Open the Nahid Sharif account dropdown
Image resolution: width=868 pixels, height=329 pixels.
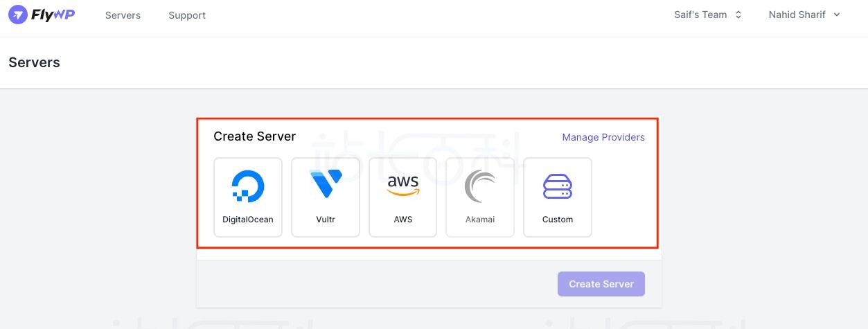pos(804,15)
